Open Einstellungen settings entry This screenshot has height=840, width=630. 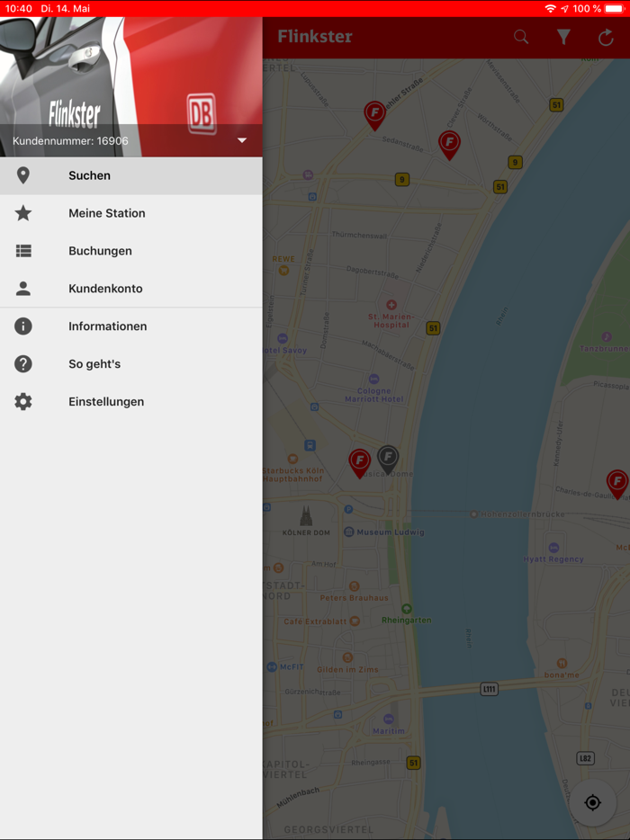(x=131, y=402)
